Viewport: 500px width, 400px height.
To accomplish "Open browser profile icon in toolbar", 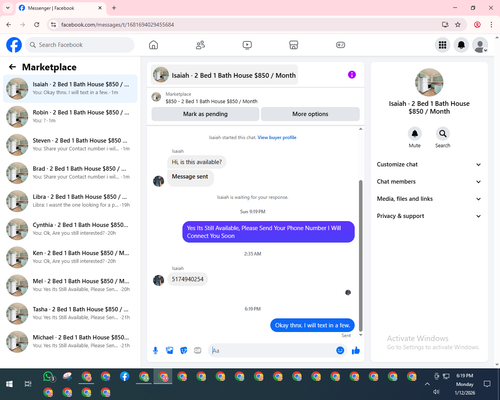I will (477, 25).
